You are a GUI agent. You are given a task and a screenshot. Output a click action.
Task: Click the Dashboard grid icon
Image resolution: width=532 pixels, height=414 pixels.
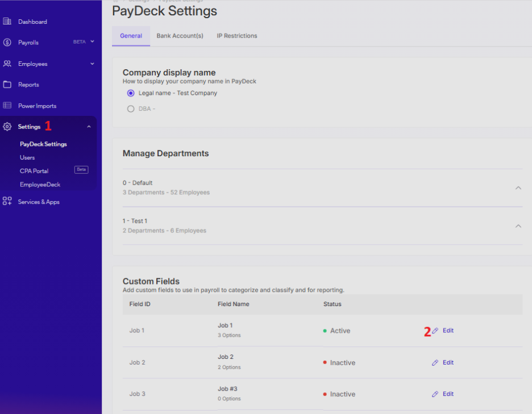[x=7, y=22]
